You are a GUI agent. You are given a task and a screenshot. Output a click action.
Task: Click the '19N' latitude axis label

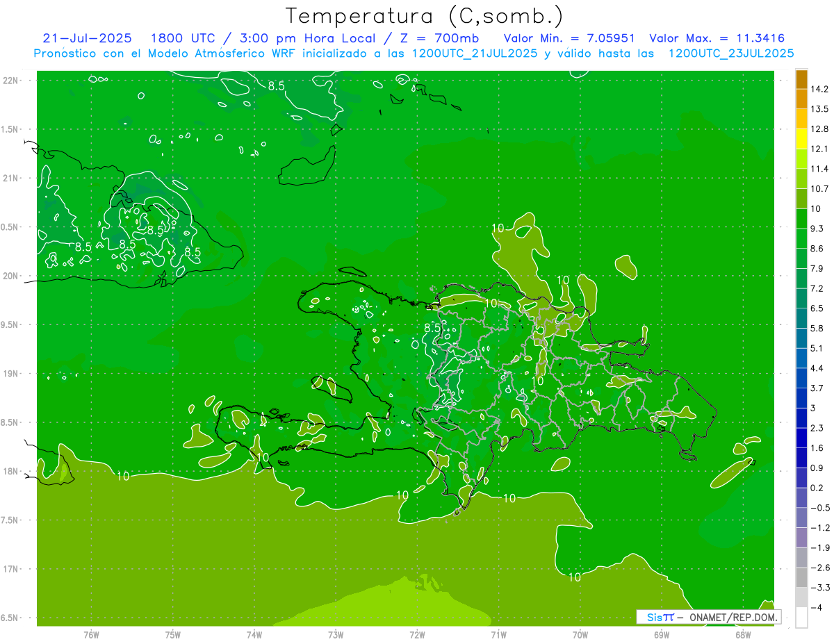click(11, 374)
